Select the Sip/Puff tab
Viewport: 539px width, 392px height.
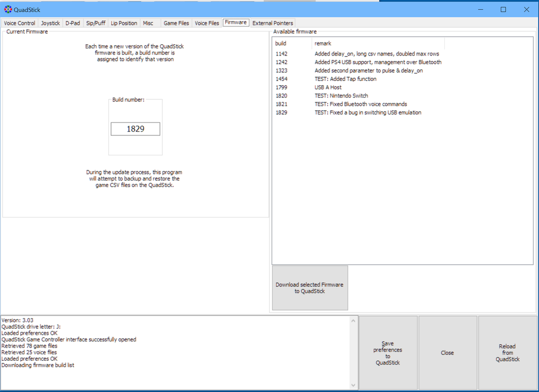coord(95,23)
